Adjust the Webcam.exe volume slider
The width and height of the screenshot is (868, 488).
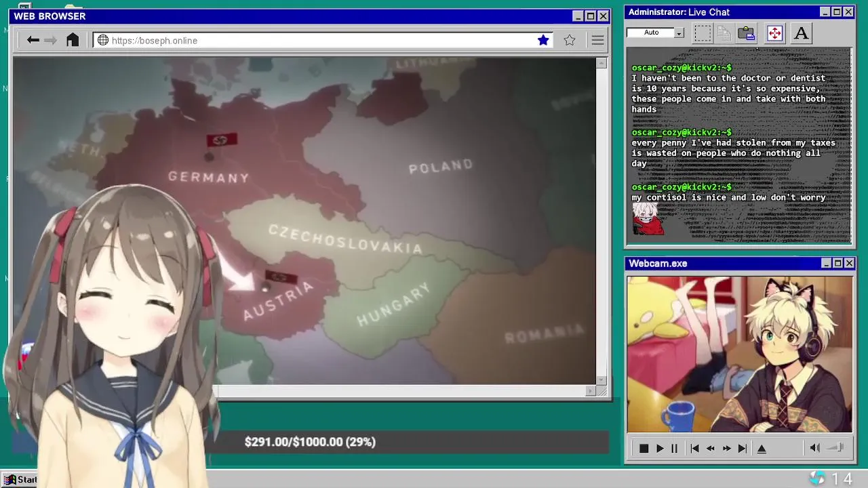coord(836,447)
